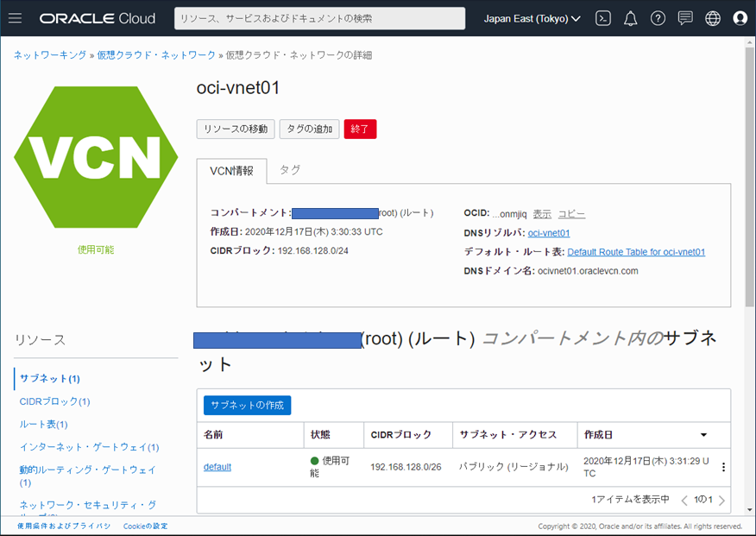Screen dimensions: 756x536
Task: Click the 1アイテムを表示中 text
Action: [x=630, y=500]
